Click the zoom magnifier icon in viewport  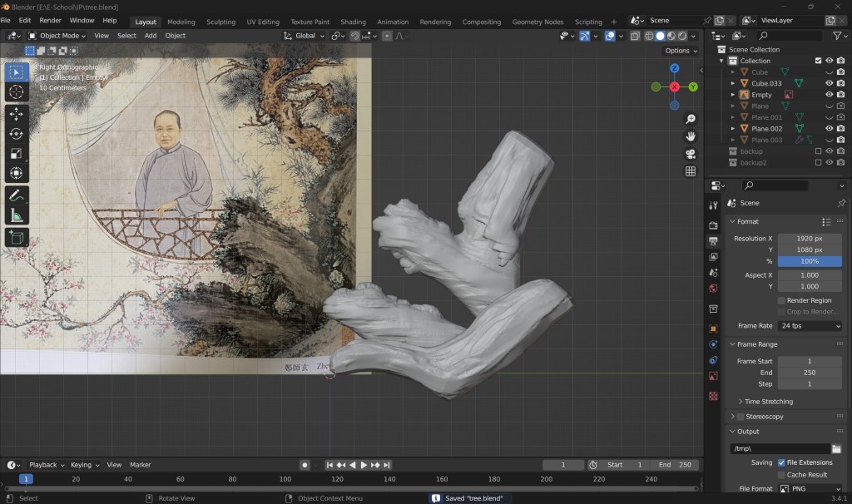tap(691, 120)
